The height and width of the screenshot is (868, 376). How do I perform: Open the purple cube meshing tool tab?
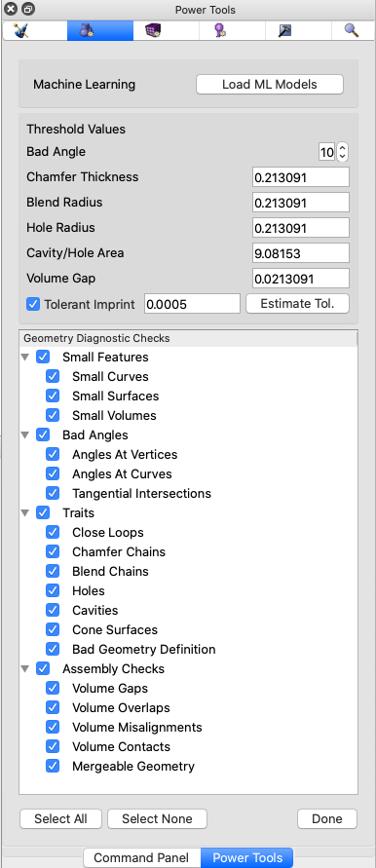(153, 31)
